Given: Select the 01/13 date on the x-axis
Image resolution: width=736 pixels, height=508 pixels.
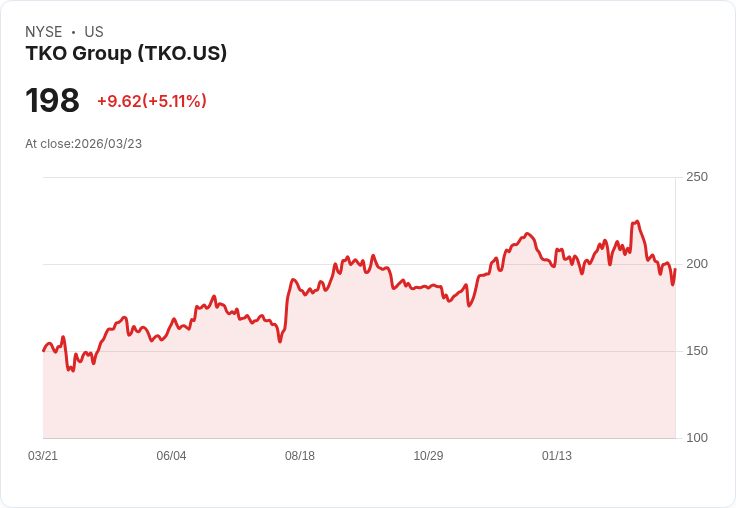Looking at the screenshot, I should [x=557, y=456].
